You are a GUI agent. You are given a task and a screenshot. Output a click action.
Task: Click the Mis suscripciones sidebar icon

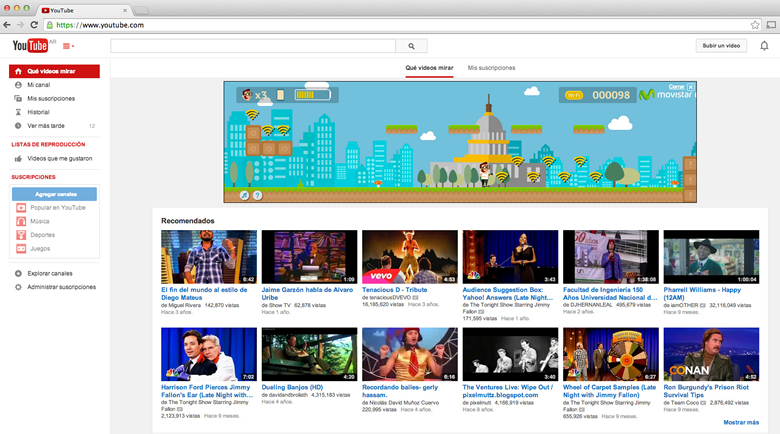[x=18, y=99]
